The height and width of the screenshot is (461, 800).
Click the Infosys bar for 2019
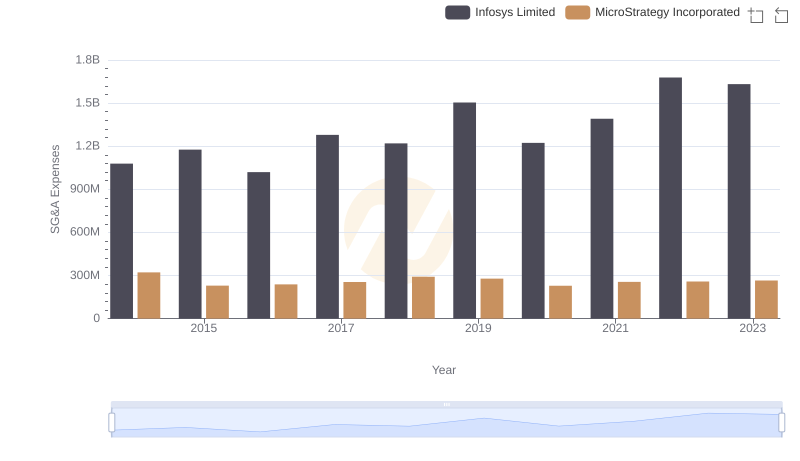464,210
